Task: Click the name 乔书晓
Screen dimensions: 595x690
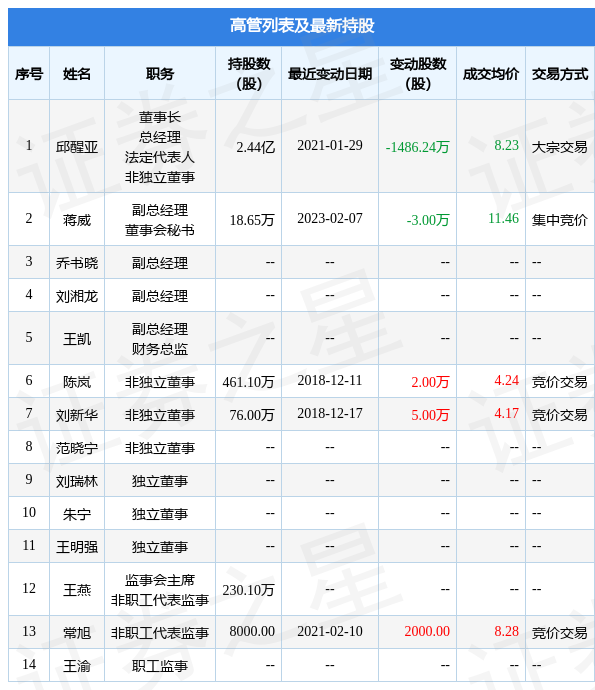Action: (x=77, y=263)
